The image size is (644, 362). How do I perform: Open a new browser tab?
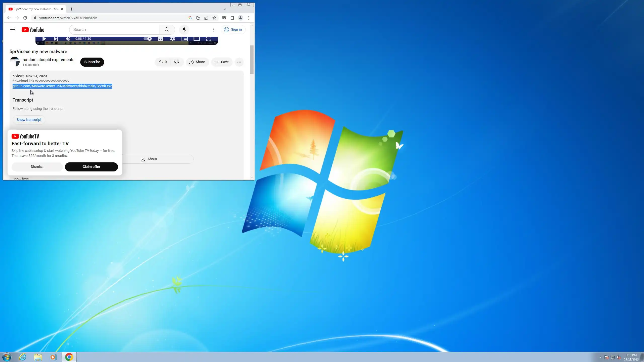71,9
